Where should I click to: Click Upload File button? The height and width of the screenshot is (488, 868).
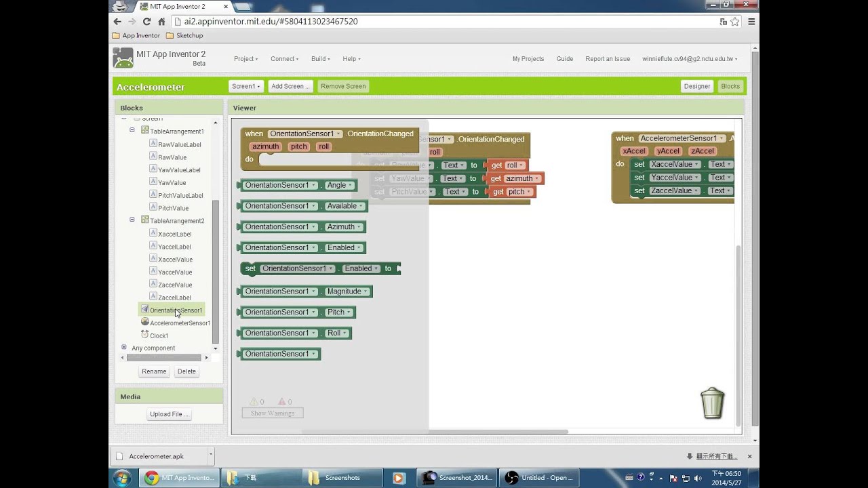tap(169, 414)
